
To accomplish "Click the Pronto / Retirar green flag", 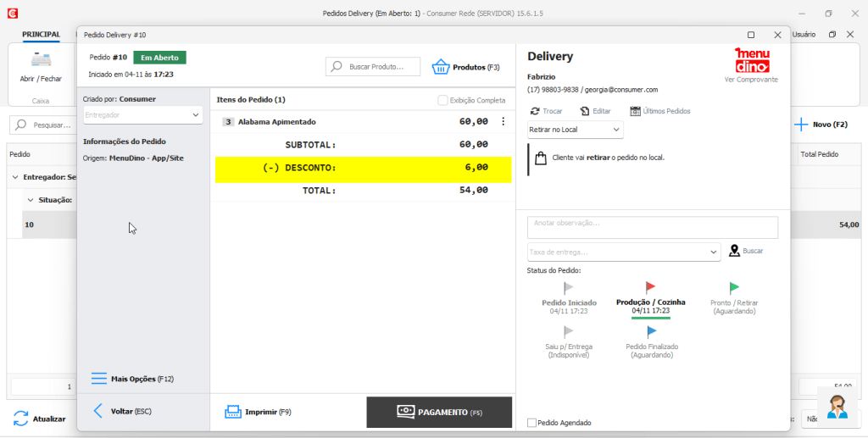I will (x=734, y=287).
